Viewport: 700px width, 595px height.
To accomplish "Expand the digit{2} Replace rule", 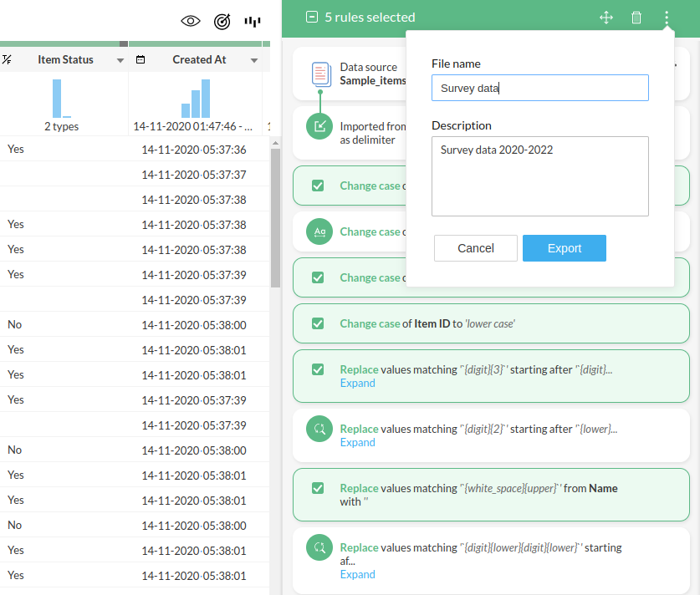I will click(357, 443).
